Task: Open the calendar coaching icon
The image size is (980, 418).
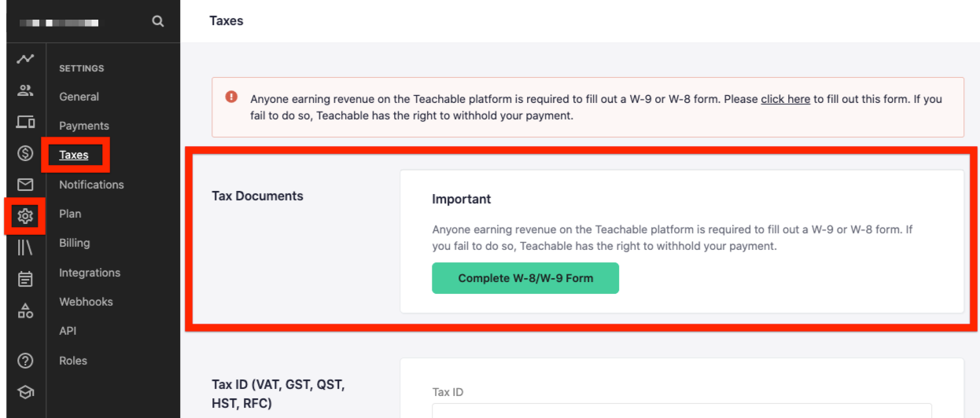Action: 26,279
